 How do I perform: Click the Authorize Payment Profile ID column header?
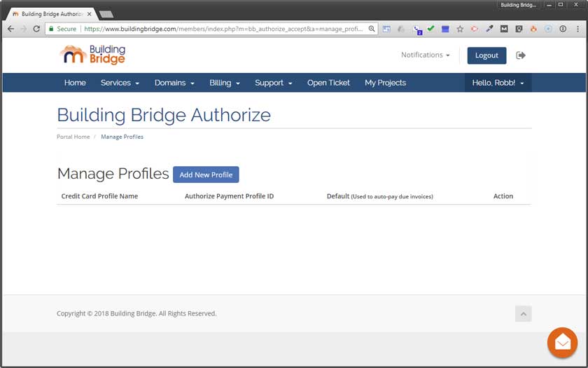(x=229, y=196)
